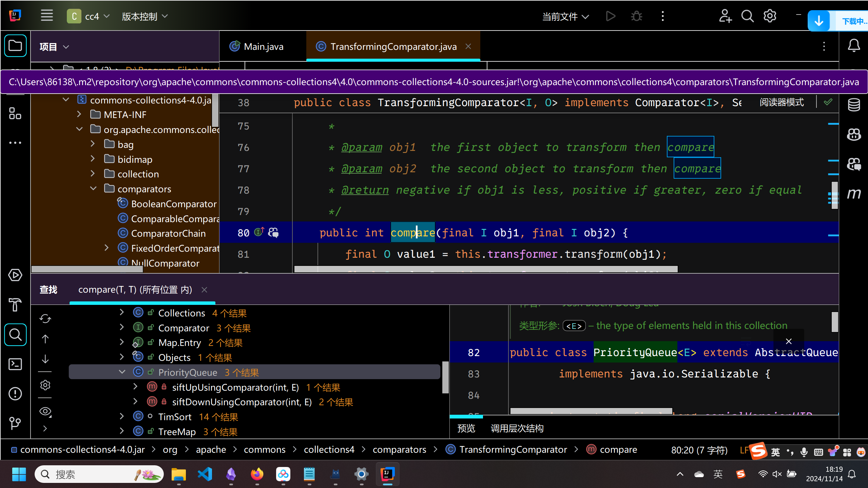Open more run actions menu
Image resolution: width=868 pixels, height=488 pixels.
(x=663, y=16)
